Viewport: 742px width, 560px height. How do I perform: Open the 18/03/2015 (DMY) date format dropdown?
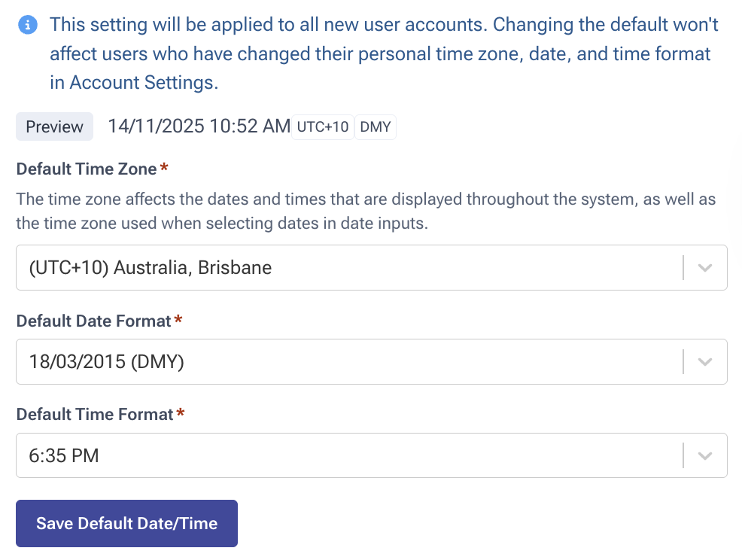[x=346, y=362]
